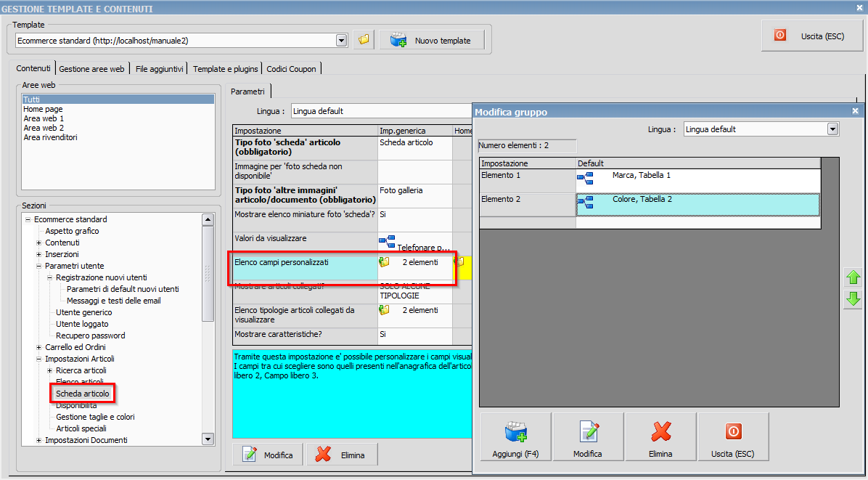Click the Elimina button in Parametri panel
Screen dimensions: 868x480
(343, 455)
